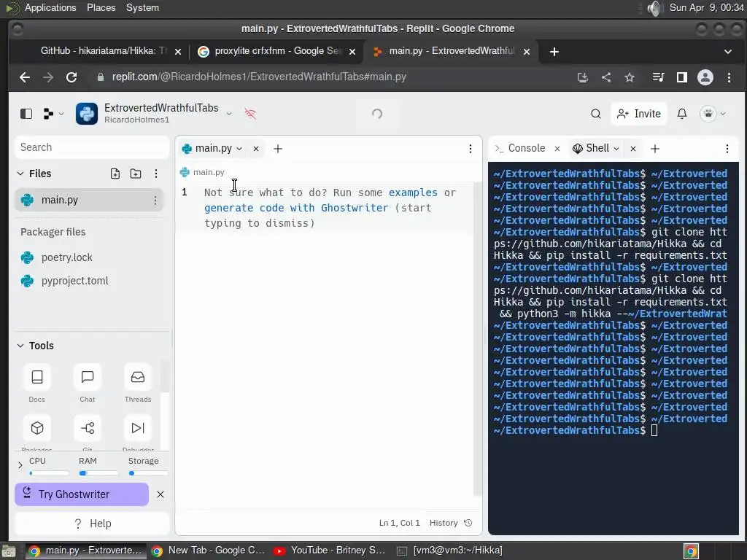Screen dimensions: 747x560
Task: Add a new tab in console pane
Action: pyautogui.click(x=655, y=149)
